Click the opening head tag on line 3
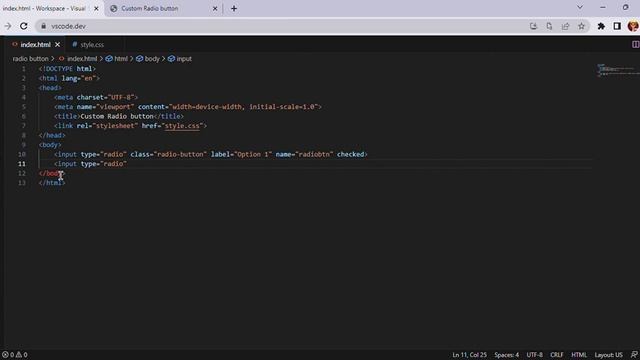The height and width of the screenshot is (360, 640). (50, 88)
